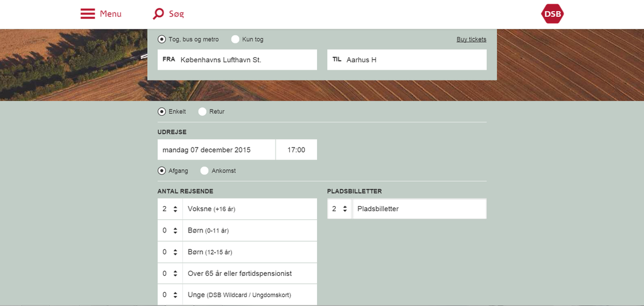Choose Enkelt one-way trip
The image size is (644, 306).
pyautogui.click(x=162, y=112)
